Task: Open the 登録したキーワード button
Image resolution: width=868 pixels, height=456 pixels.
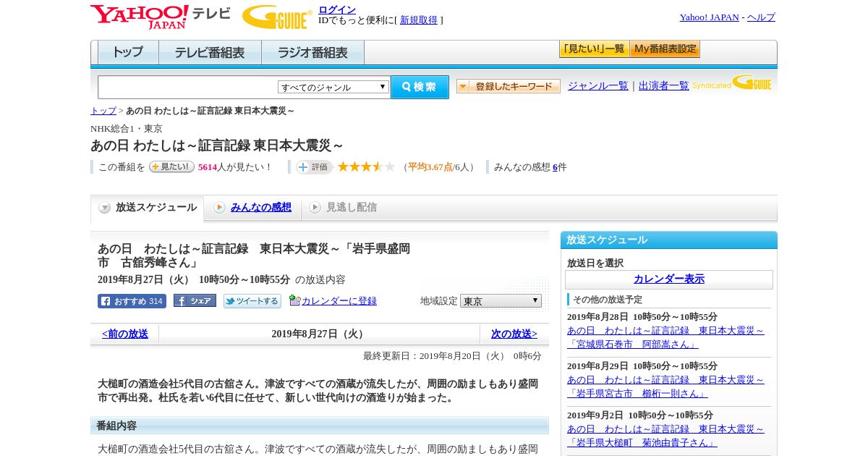Action: tap(509, 86)
